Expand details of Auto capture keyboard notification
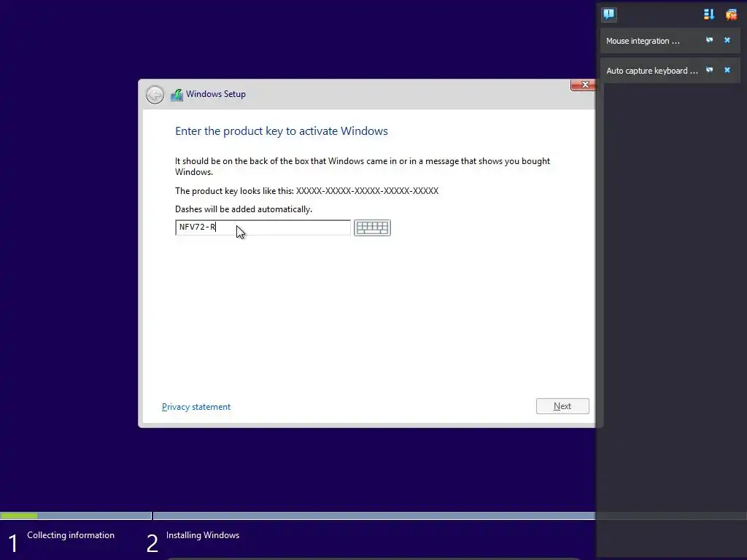This screenshot has width=747, height=560. click(709, 71)
